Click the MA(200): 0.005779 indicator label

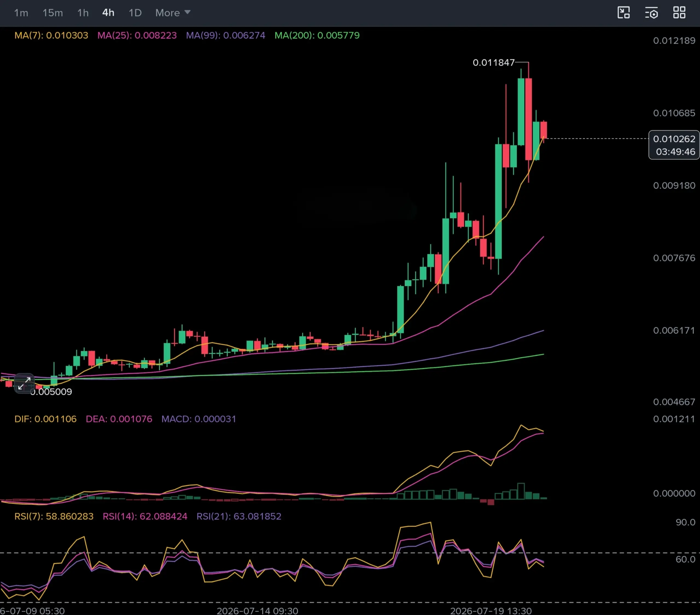[x=317, y=35]
